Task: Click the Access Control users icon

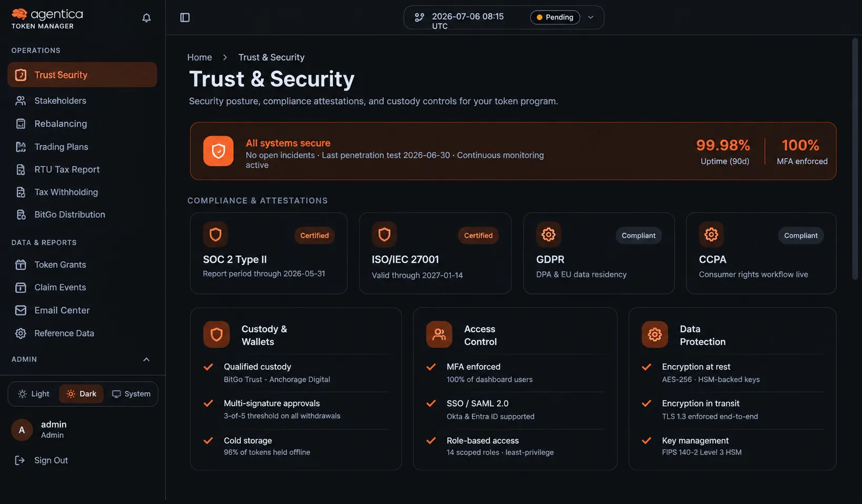Action: point(439,334)
